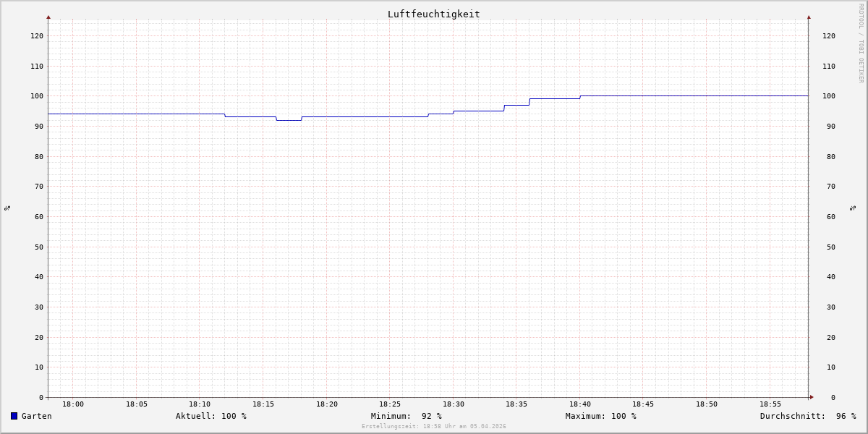This screenshot has height=434, width=868.
Task: Click the Erstellungszeit timestamp footer text
Action: pos(434,427)
